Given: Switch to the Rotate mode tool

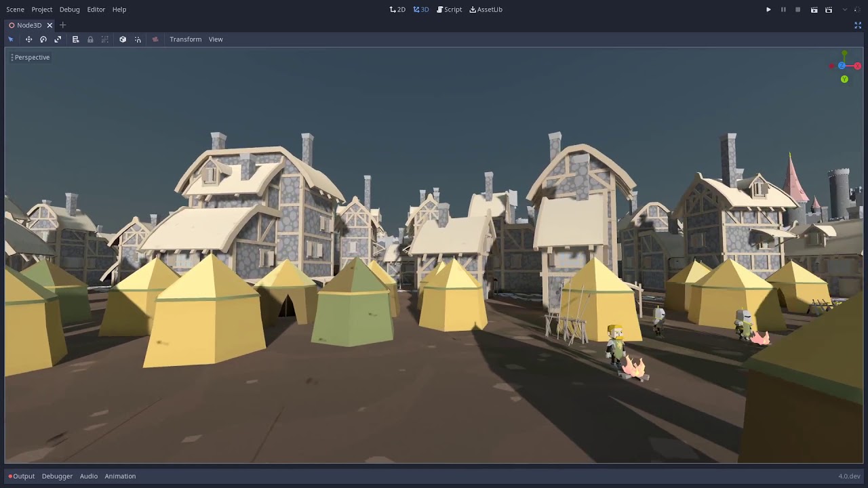Looking at the screenshot, I should [43, 39].
